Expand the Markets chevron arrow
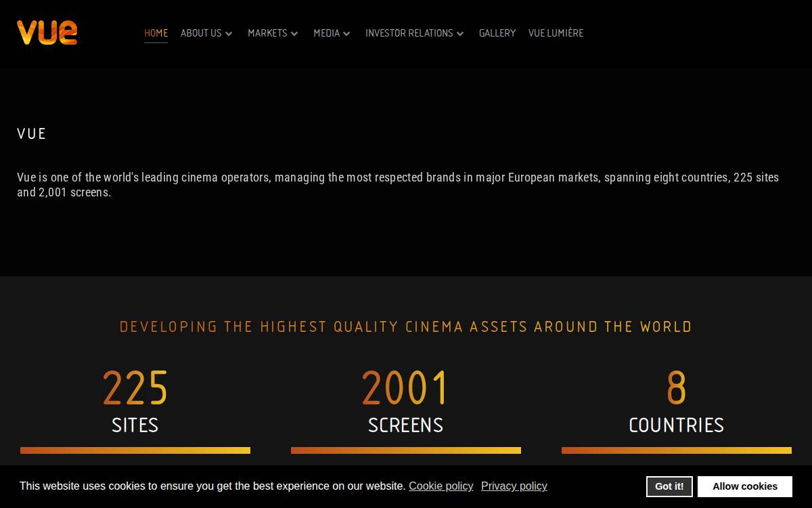812x508 pixels. pyautogui.click(x=294, y=34)
